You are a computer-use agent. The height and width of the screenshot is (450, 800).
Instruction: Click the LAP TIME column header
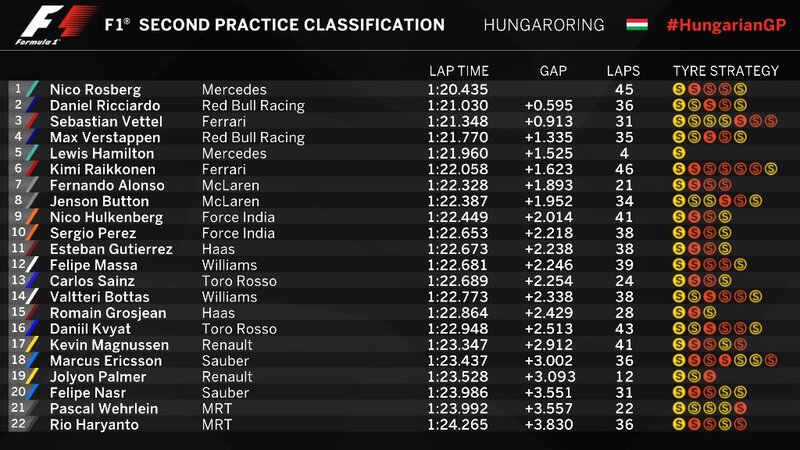pyautogui.click(x=459, y=71)
